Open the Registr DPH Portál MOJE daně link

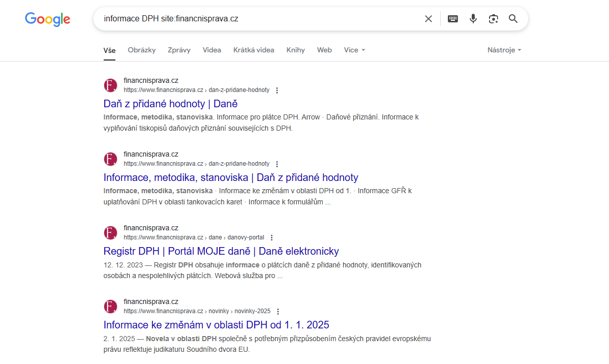tap(221, 251)
